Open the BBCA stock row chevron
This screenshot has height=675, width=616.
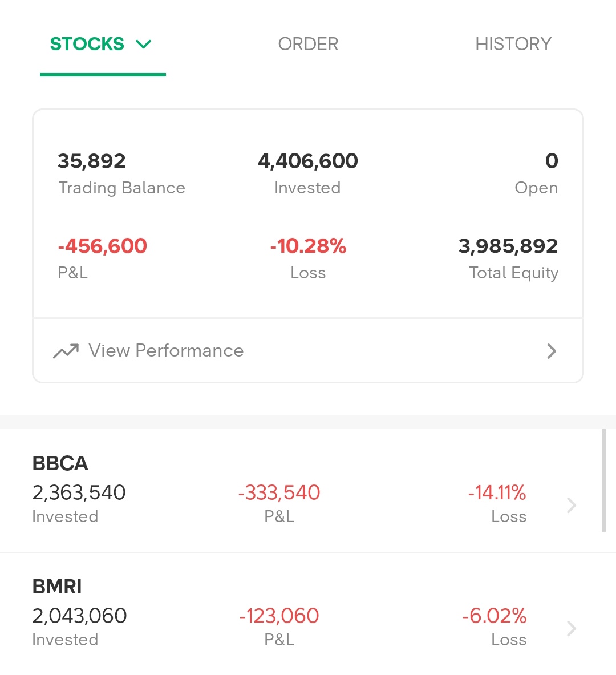click(x=572, y=506)
